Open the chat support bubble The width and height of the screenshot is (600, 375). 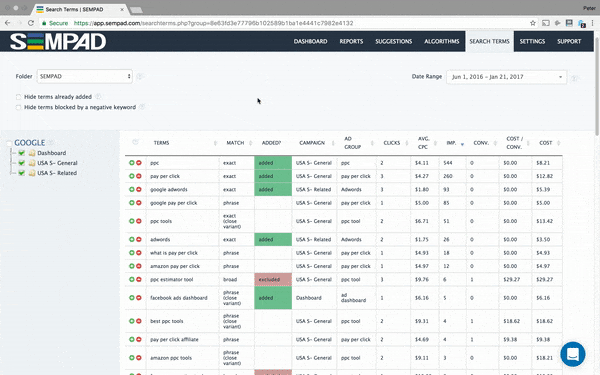(572, 354)
